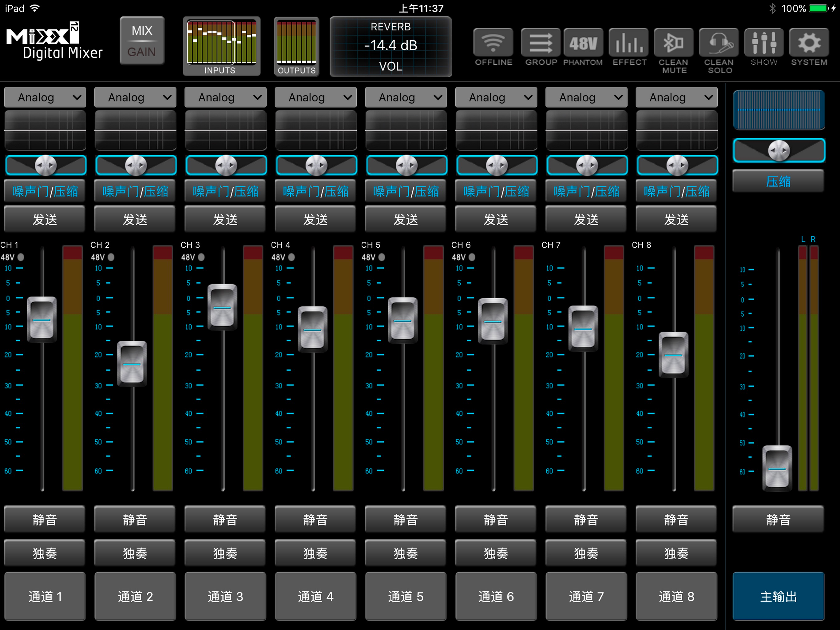Open SYSTEM gear settings
Screen dimensions: 840x630
(809, 42)
